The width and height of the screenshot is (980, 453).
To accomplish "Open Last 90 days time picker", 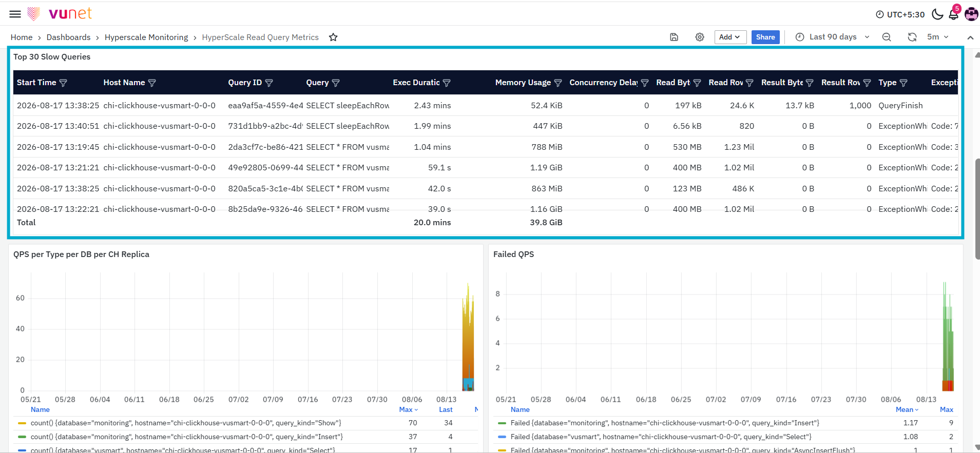I will click(x=832, y=37).
